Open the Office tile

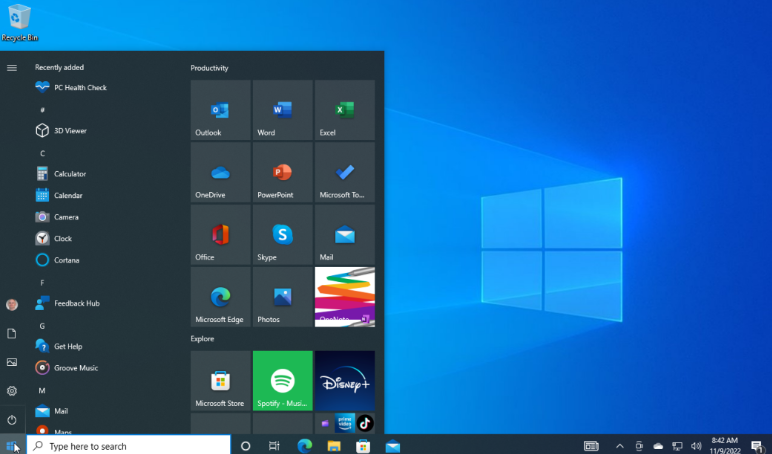pyautogui.click(x=221, y=234)
